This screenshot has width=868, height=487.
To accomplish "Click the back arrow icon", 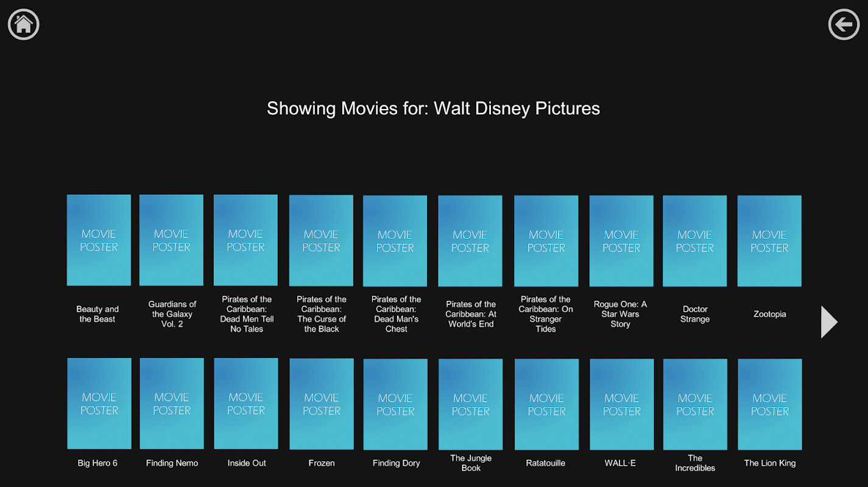I will click(x=844, y=24).
